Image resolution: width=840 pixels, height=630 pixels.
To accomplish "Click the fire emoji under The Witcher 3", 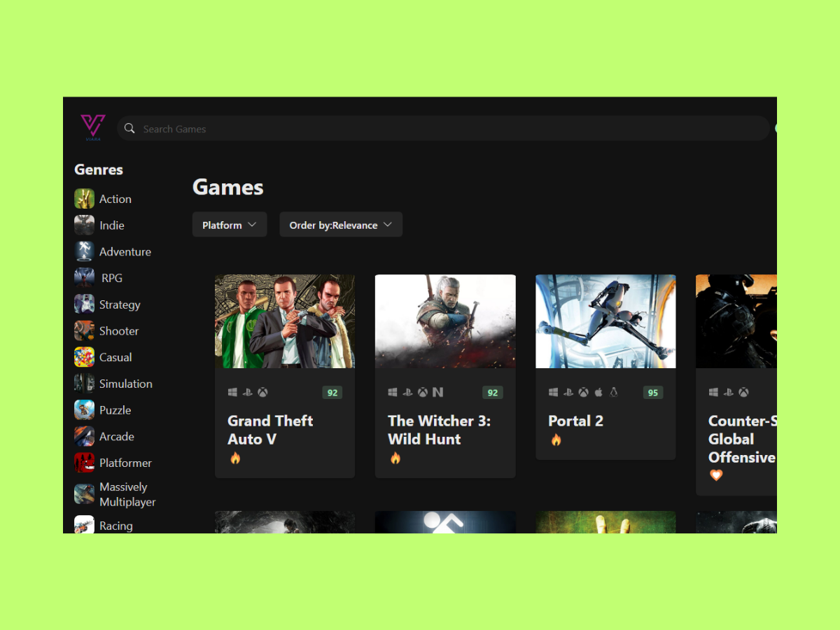I will pyautogui.click(x=395, y=458).
